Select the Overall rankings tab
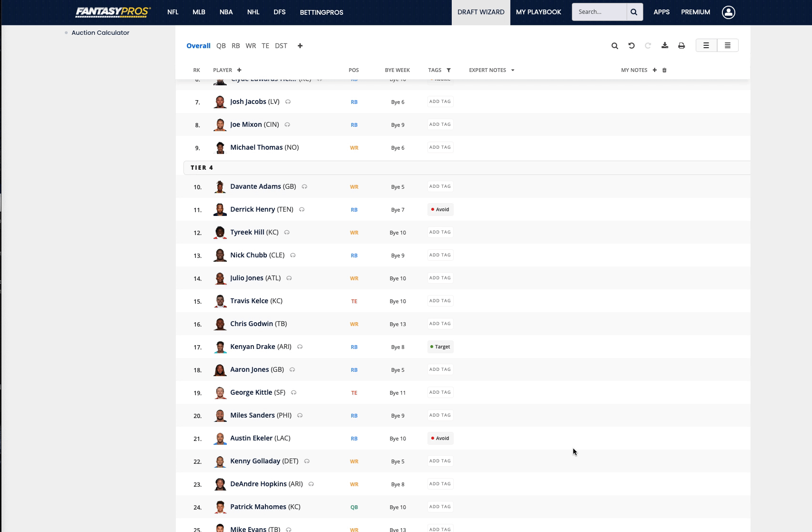The width and height of the screenshot is (812, 532). (198, 46)
